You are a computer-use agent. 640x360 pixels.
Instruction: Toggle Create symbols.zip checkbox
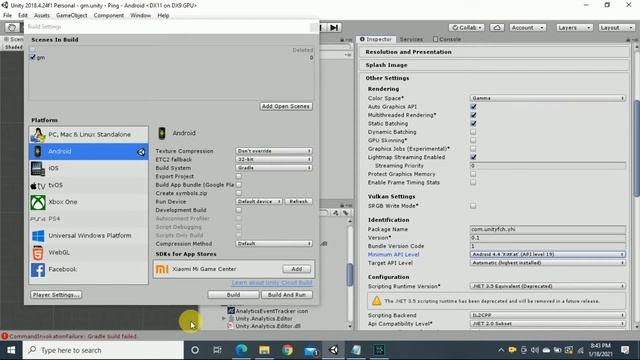(x=238, y=193)
